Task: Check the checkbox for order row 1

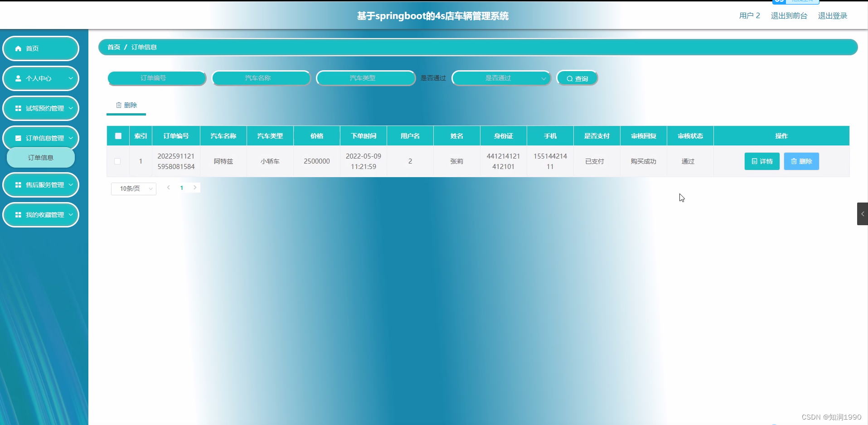Action: coord(118,161)
